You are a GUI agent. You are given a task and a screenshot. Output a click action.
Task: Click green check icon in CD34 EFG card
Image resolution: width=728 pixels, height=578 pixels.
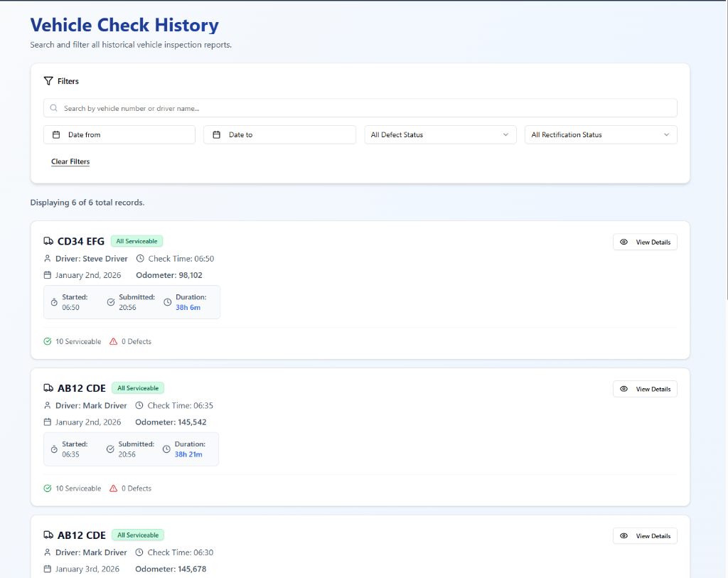pyautogui.click(x=48, y=341)
